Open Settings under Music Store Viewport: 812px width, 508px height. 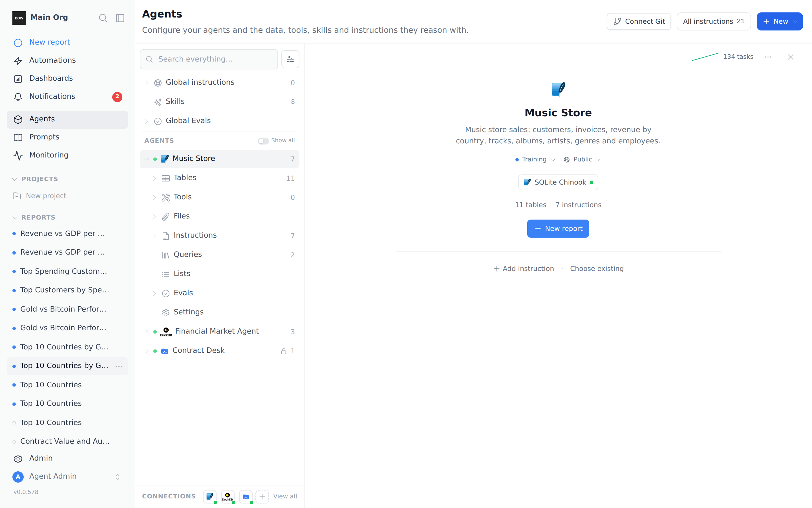pos(219,312)
